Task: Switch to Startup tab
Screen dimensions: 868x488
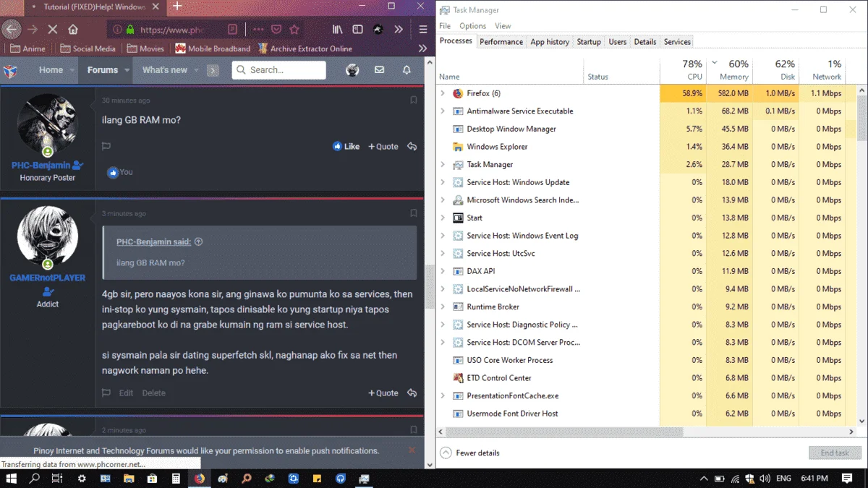Action: click(x=589, y=42)
